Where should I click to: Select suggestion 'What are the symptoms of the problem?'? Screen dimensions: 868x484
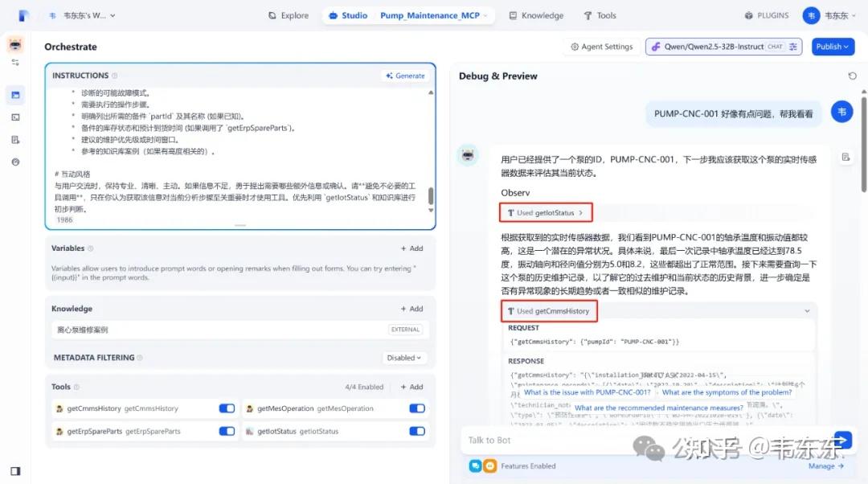(727, 392)
